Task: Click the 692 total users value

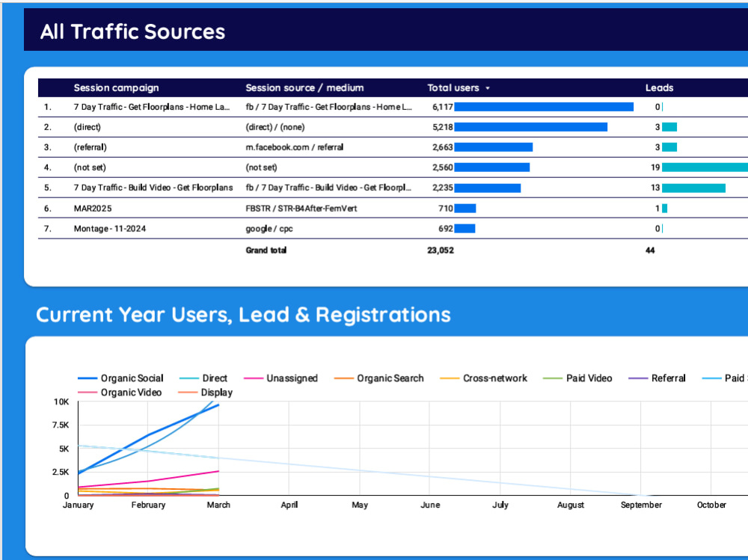Action: 446,229
